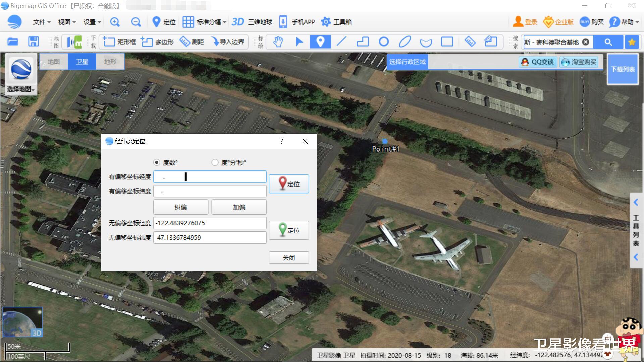Click the 无偏移坐标经度 input field
The width and height of the screenshot is (644, 362).
[x=210, y=223]
